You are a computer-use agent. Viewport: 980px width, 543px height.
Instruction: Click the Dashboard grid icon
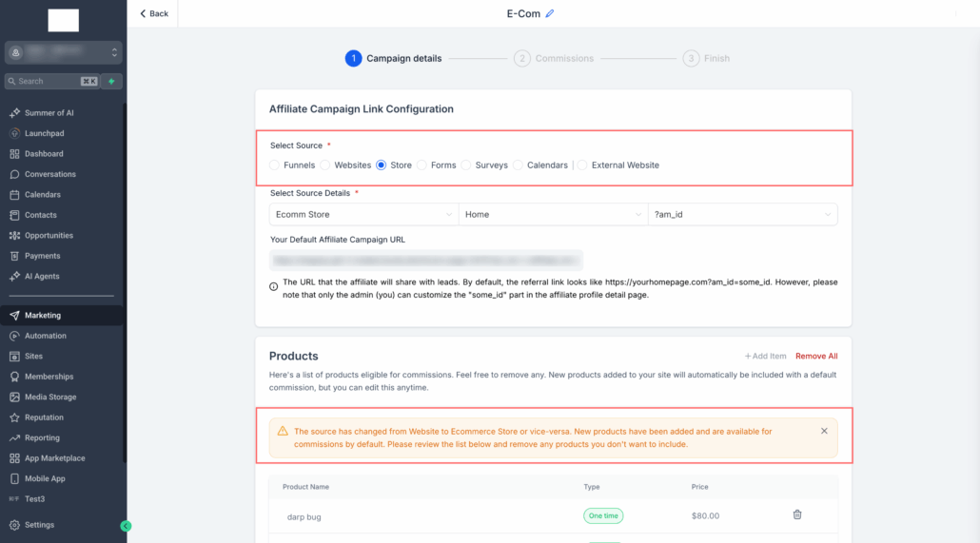pyautogui.click(x=14, y=154)
